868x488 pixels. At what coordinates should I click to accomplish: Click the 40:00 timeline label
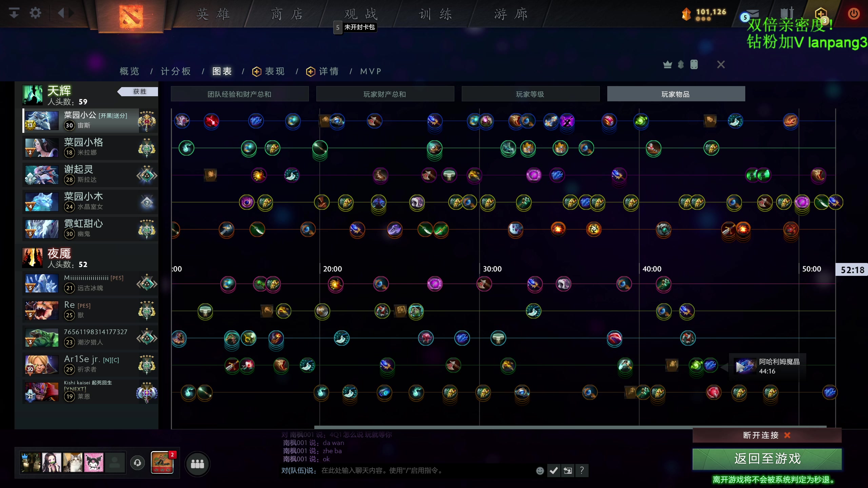pos(652,269)
